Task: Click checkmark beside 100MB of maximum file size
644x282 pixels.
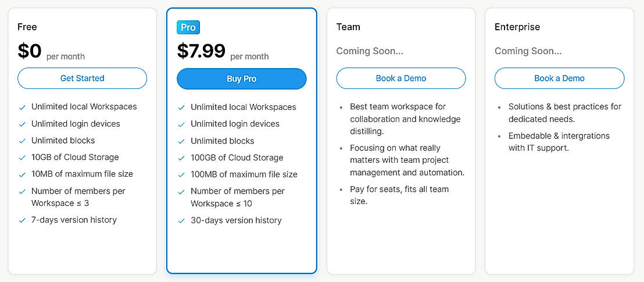Action: [x=181, y=175]
